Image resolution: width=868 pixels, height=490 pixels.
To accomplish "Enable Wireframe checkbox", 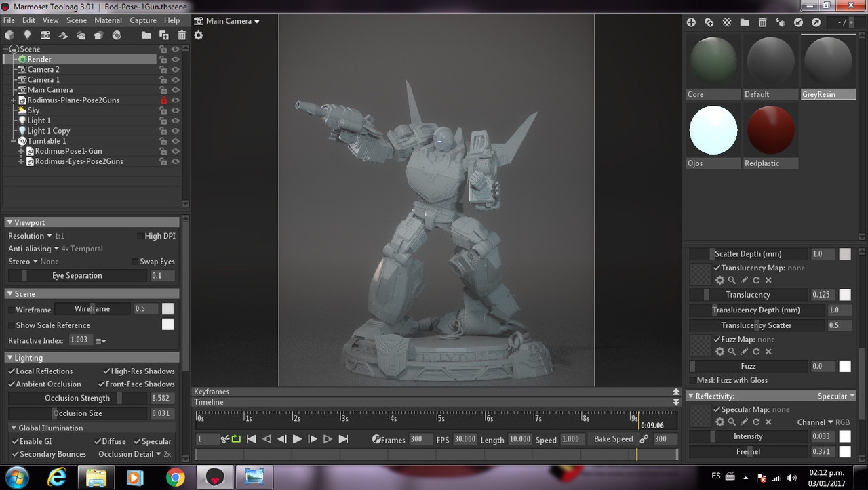I will click(x=11, y=310).
